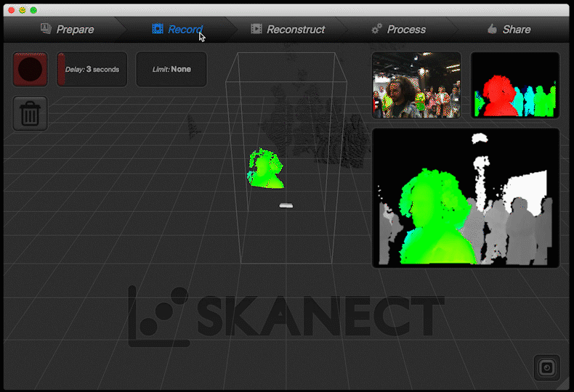Change the Delay: 3 seconds setting

[92, 69]
